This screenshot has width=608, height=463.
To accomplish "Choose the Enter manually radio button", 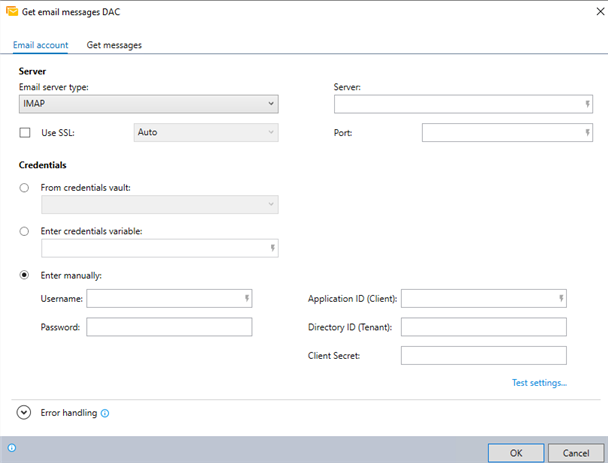I will tap(24, 274).
